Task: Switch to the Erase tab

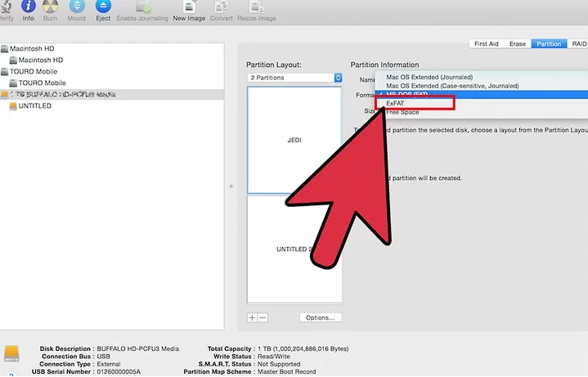Action: pyautogui.click(x=518, y=44)
